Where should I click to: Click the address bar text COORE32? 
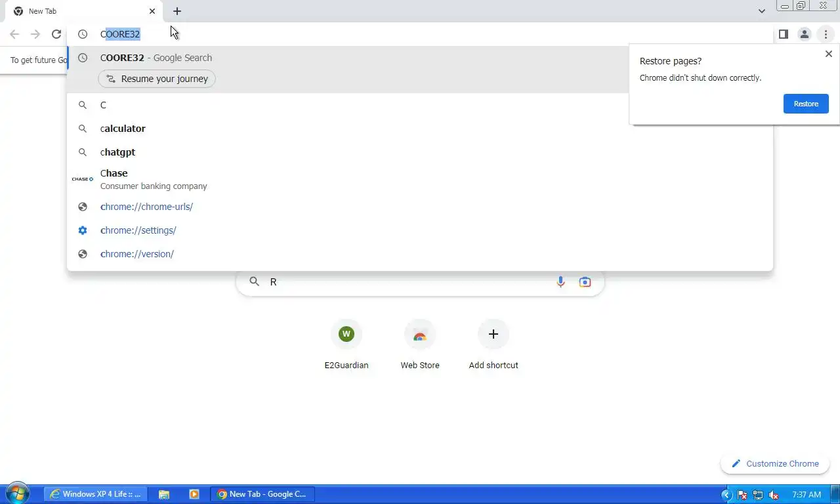(x=120, y=34)
